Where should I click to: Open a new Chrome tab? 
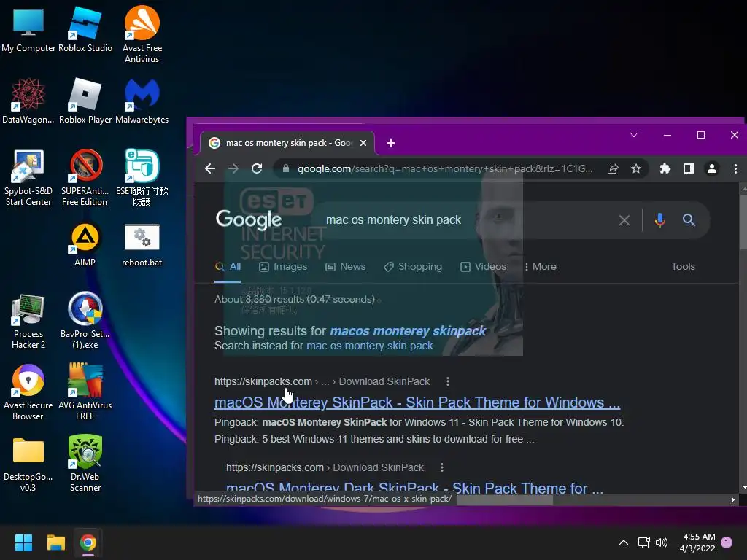coord(391,143)
